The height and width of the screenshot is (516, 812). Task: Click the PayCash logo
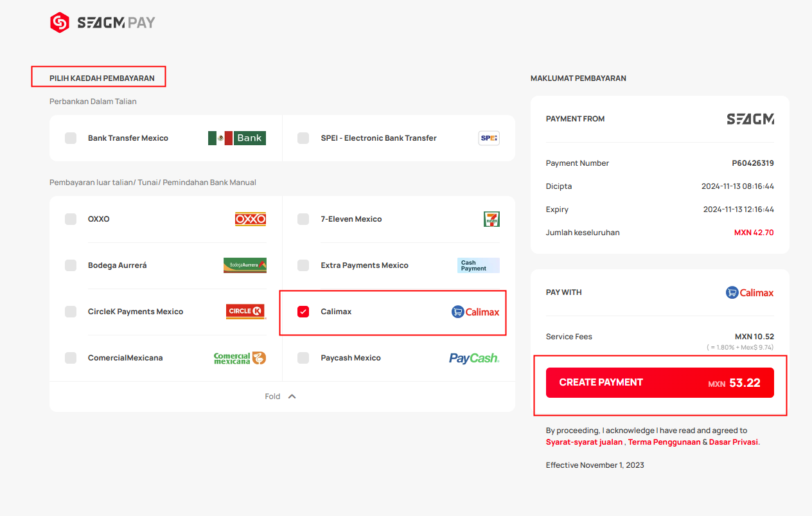pos(474,358)
